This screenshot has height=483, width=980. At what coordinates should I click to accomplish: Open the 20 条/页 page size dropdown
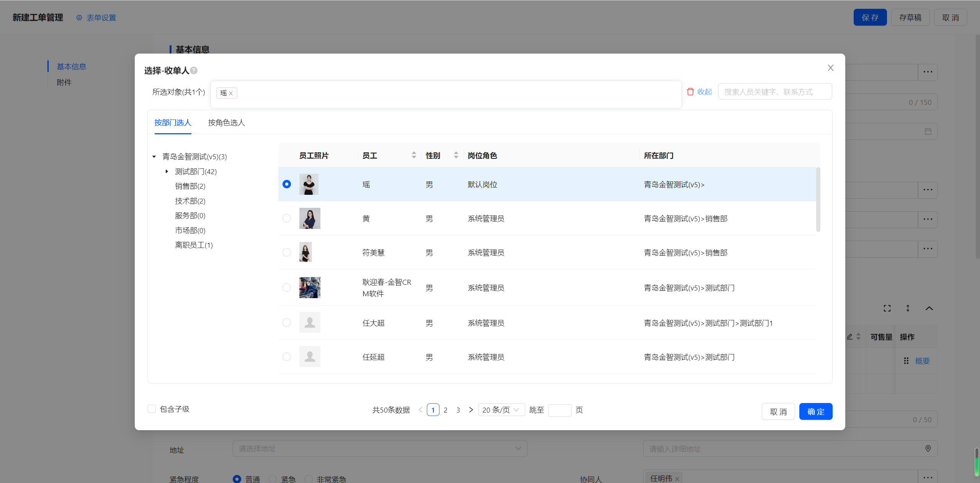[x=501, y=410]
